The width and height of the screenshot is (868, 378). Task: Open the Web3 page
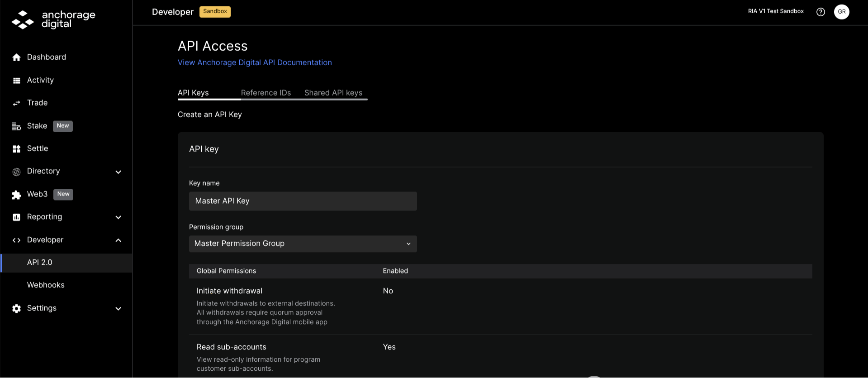click(x=37, y=194)
